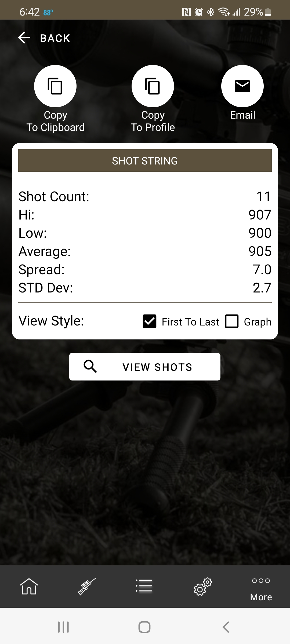The height and width of the screenshot is (644, 290).
Task: Tap the VIEW SHOTS button
Action: [145, 367]
